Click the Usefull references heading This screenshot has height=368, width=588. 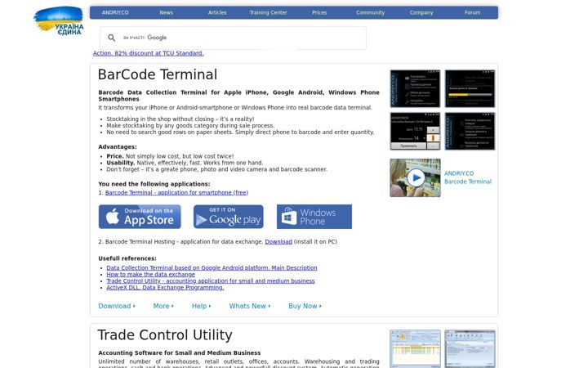pos(127,258)
